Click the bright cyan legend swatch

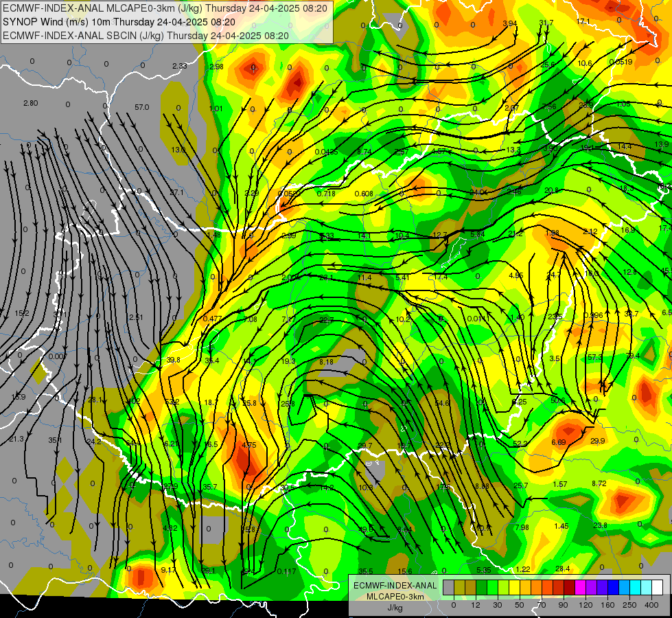[x=635, y=588]
